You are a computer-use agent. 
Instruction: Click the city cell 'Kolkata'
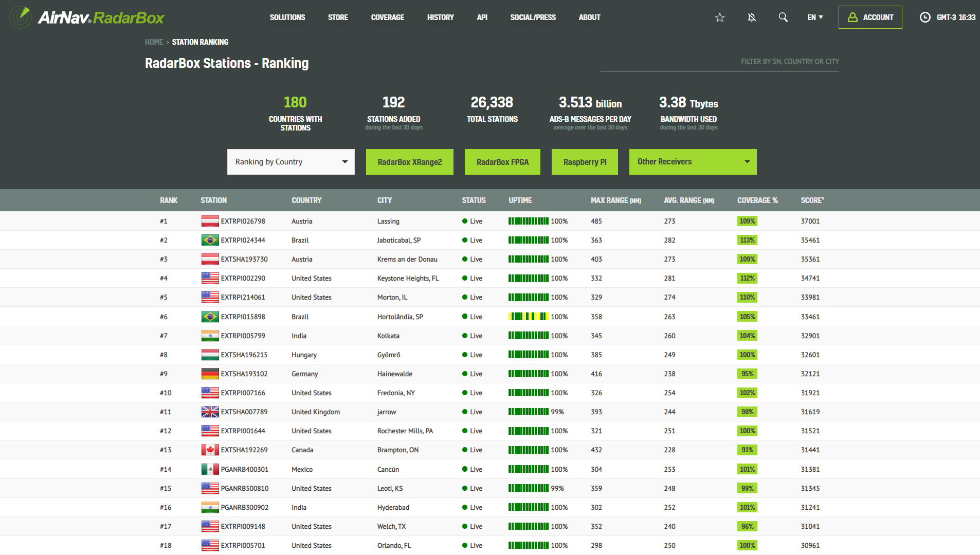[x=388, y=336]
